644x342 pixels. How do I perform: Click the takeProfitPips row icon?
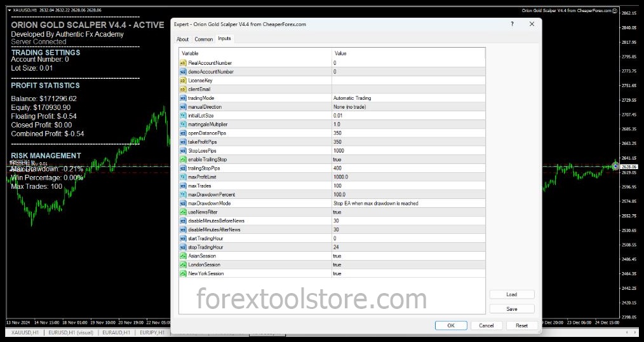(183, 142)
